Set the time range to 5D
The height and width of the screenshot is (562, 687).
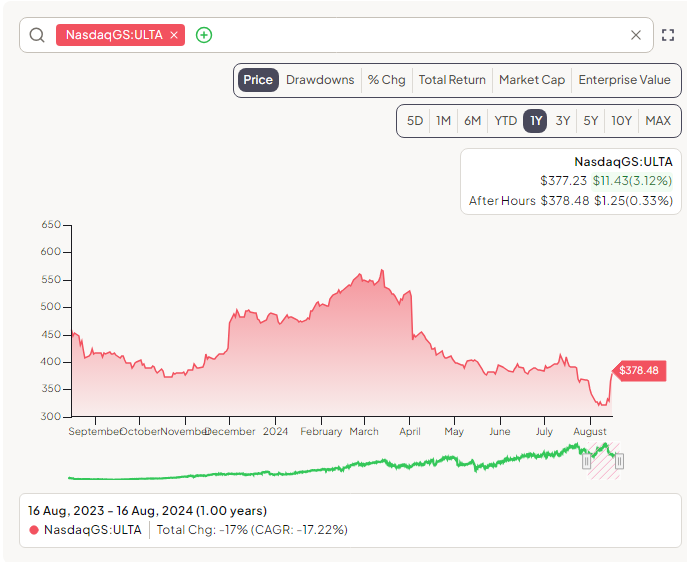(414, 120)
